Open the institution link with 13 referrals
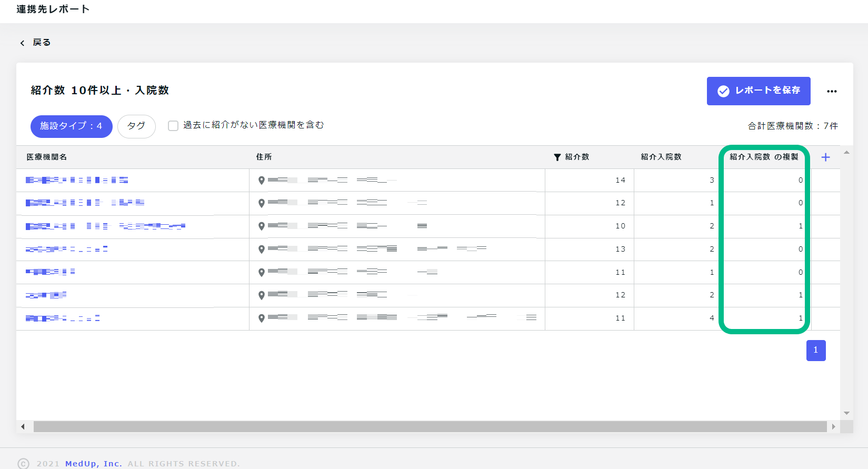Viewport: 868px width, 469px height. point(67,249)
